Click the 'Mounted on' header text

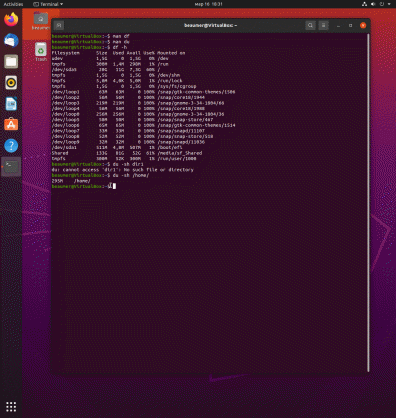171,53
